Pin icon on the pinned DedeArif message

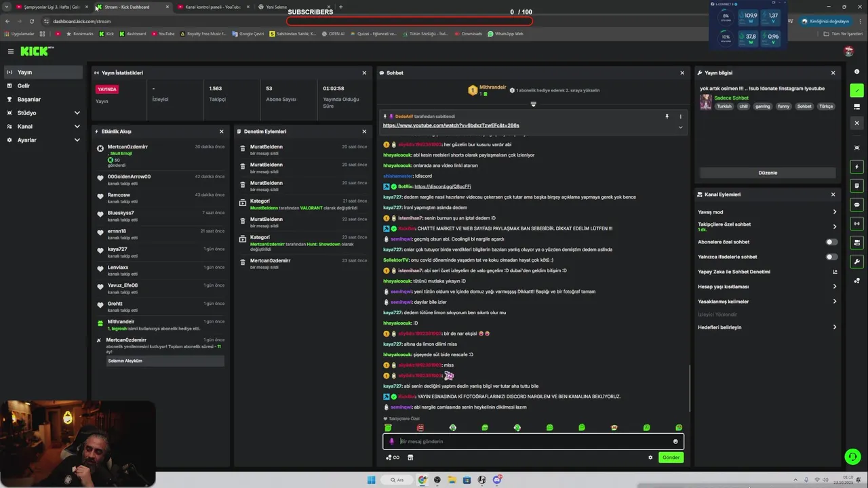coord(667,117)
